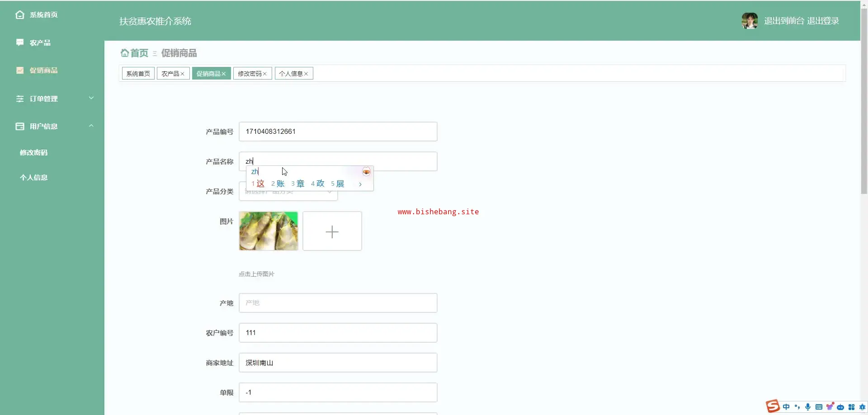Choose candidate 4 政
Viewport: 868px width, 415px height.
317,184
